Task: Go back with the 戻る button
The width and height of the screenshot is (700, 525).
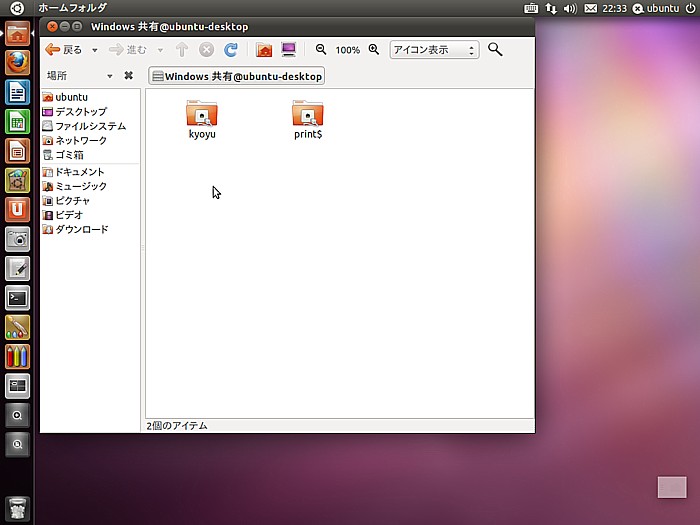Action: [x=63, y=50]
